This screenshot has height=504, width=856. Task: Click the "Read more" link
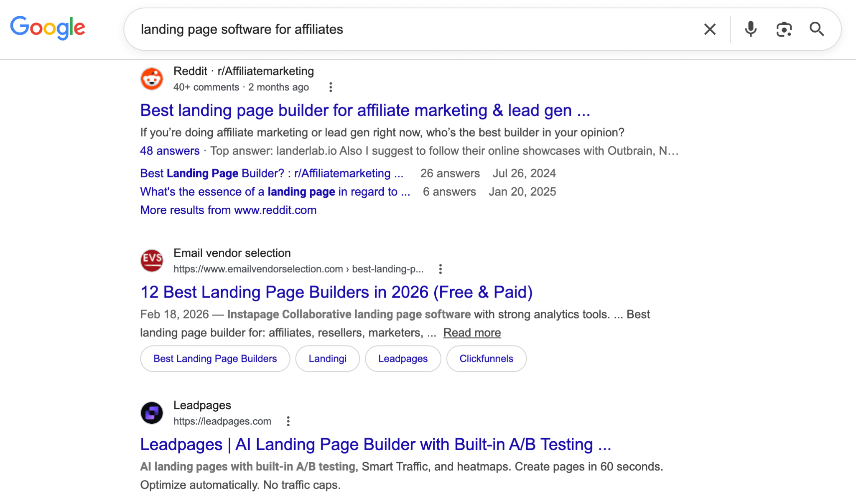[472, 333]
